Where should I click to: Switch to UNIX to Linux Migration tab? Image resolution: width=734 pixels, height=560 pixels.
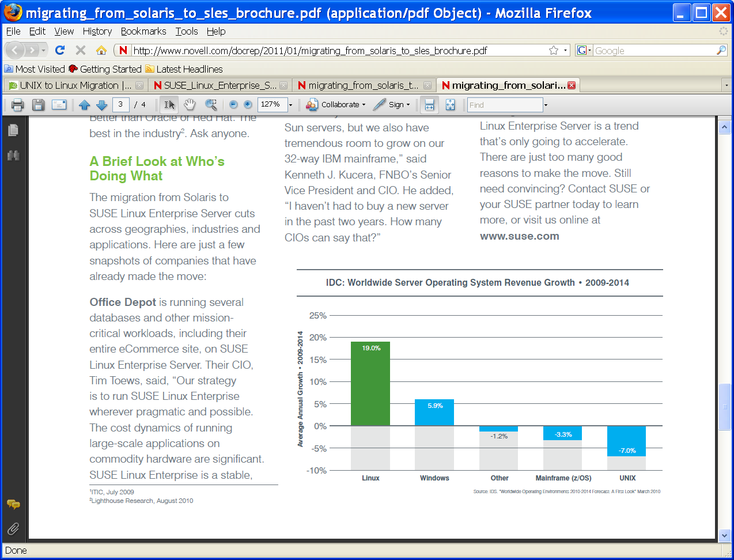point(75,85)
